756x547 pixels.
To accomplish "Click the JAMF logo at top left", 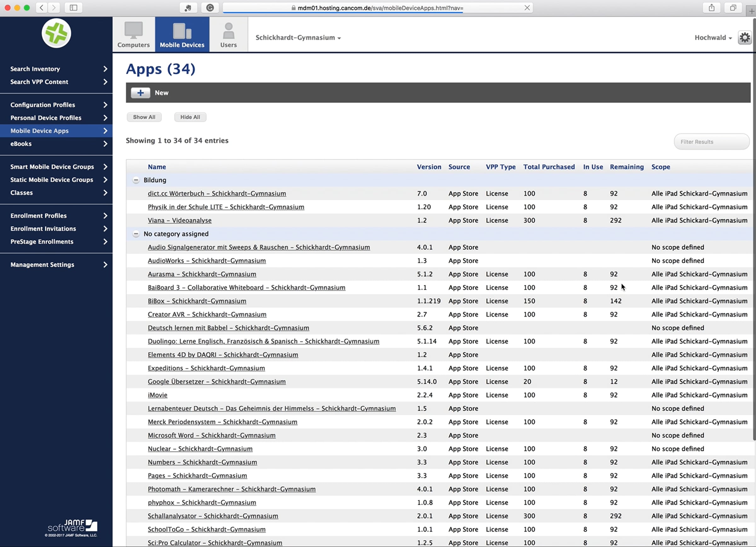I will coord(56,33).
